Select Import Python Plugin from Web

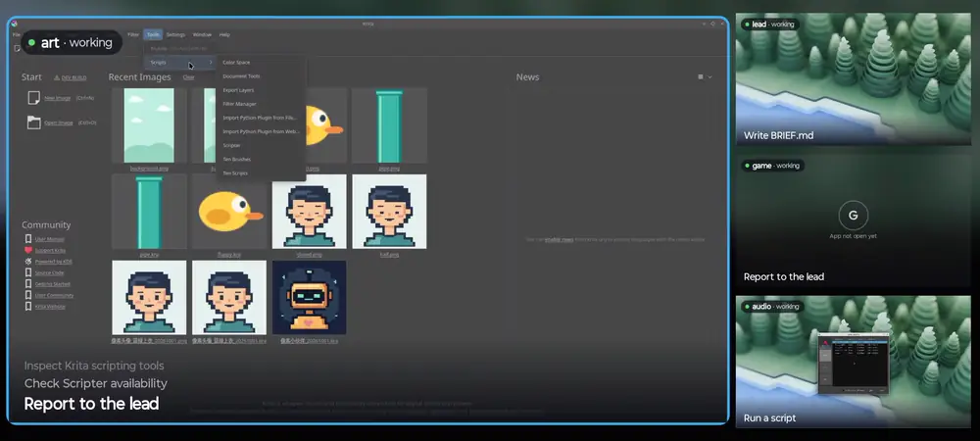[x=261, y=131]
